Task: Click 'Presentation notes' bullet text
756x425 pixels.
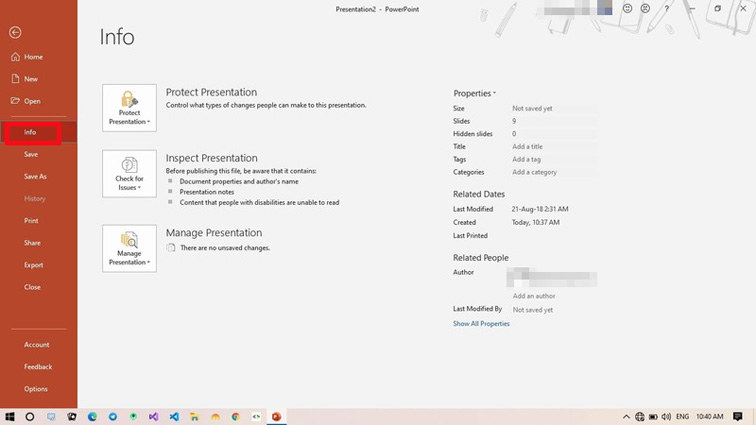Action: [x=207, y=192]
